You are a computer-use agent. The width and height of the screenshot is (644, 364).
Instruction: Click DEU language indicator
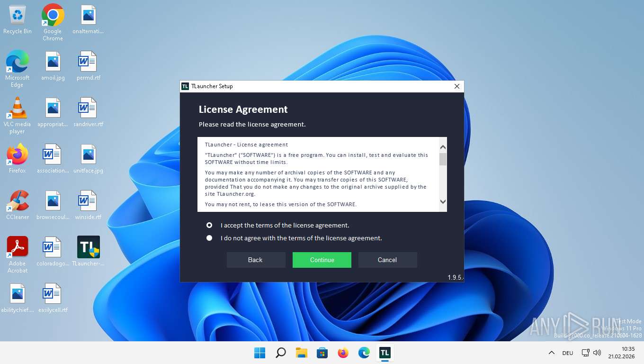tap(568, 353)
